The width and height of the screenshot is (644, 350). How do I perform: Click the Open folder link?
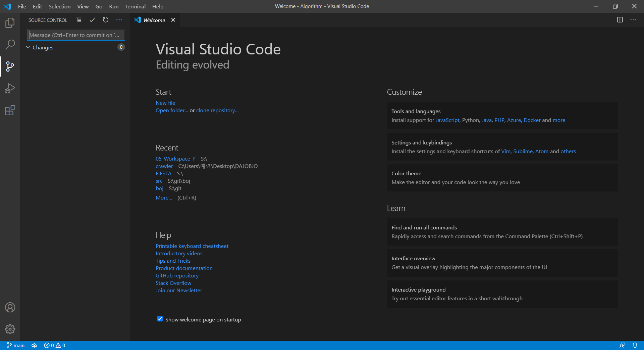pyautogui.click(x=172, y=110)
